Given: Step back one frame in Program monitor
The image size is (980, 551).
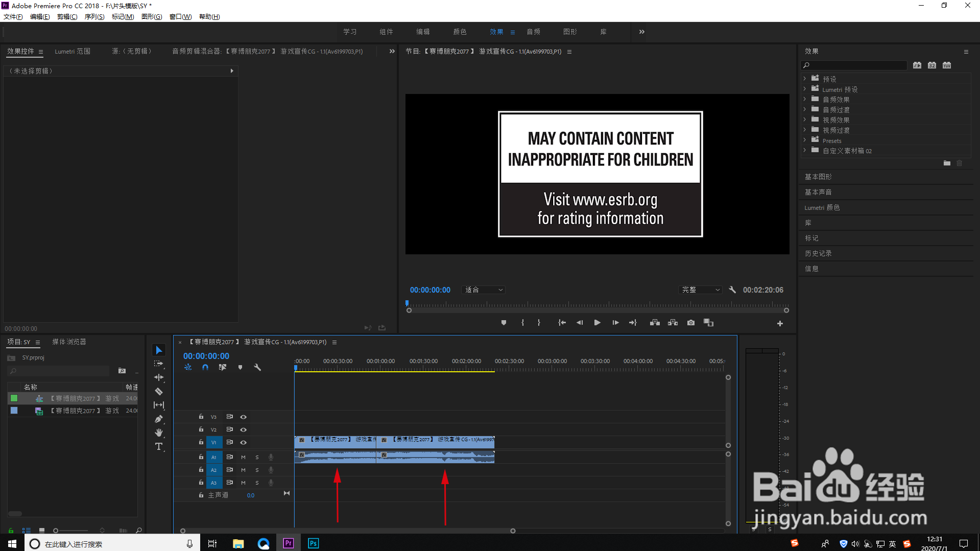Looking at the screenshot, I should [580, 323].
